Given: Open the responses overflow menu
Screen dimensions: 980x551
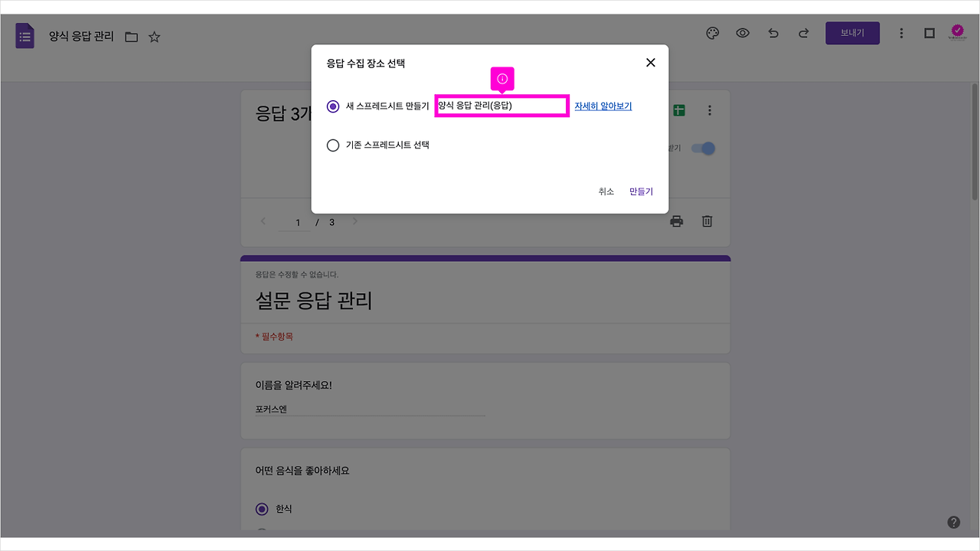Looking at the screenshot, I should [710, 109].
